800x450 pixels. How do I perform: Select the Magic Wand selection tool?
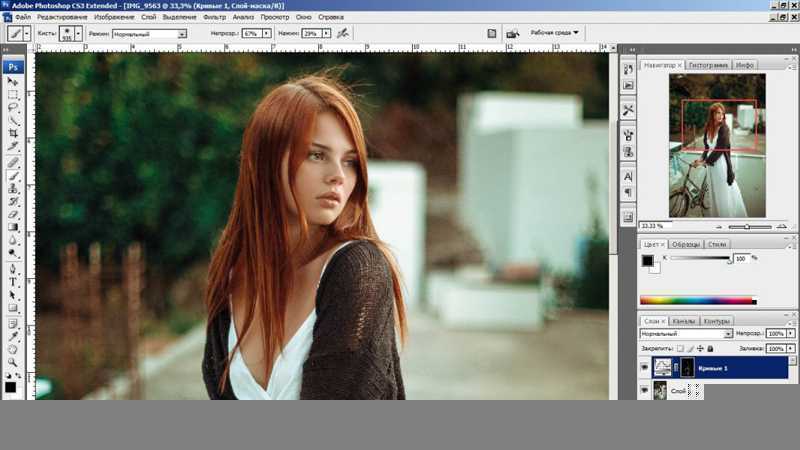[13, 121]
